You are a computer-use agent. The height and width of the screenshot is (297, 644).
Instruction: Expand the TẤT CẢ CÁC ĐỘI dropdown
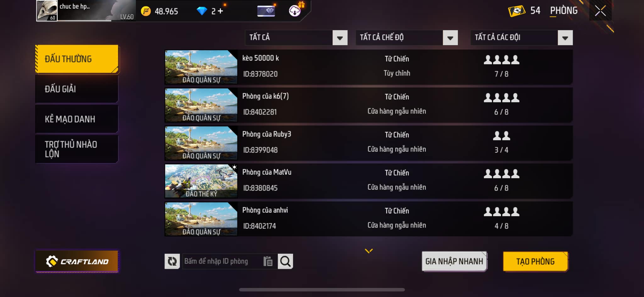[x=521, y=38]
